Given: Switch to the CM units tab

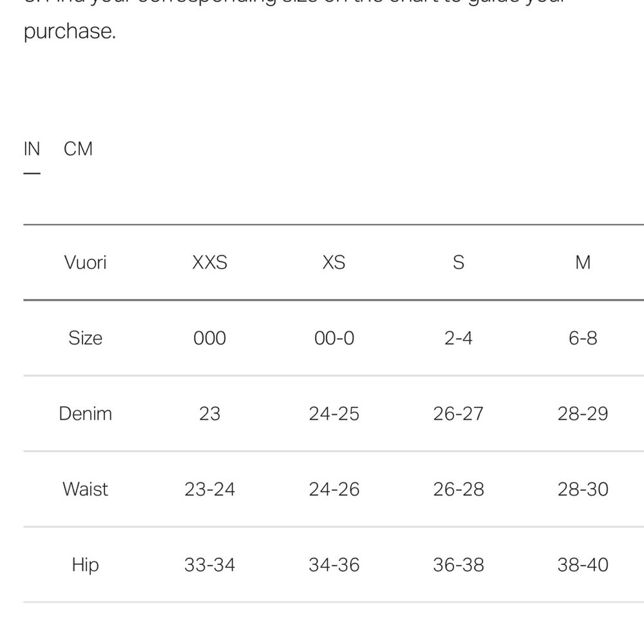Looking at the screenshot, I should 78,149.
